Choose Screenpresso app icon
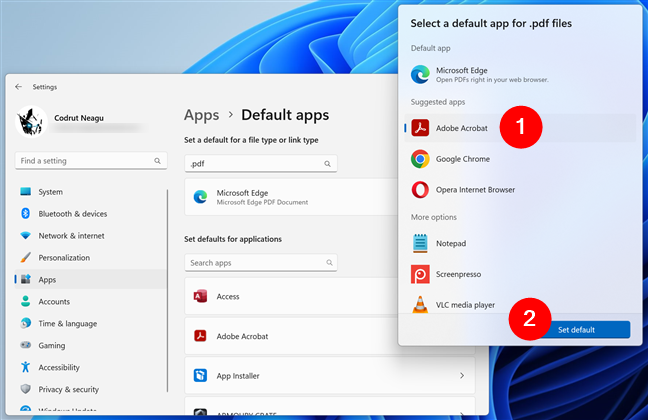Image resolution: width=648 pixels, height=420 pixels. point(421,274)
